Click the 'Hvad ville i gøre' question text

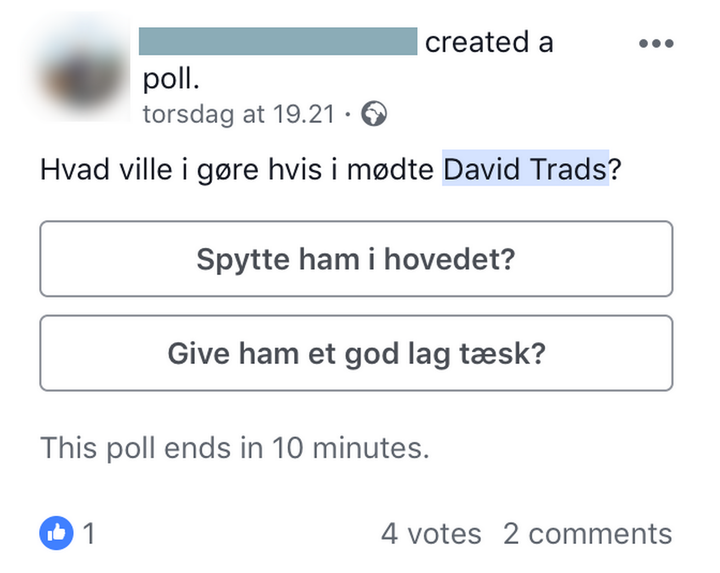pyautogui.click(x=150, y=169)
